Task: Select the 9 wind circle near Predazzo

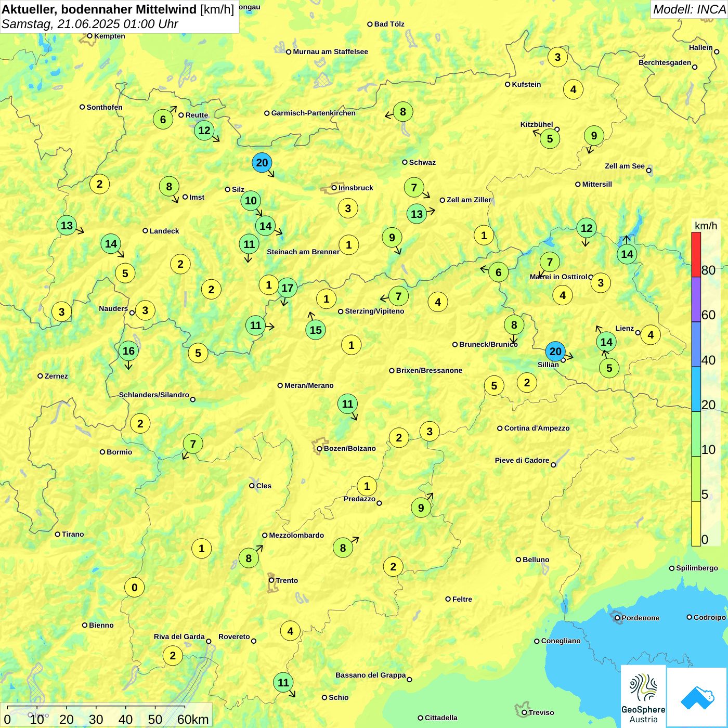Action: pos(421,508)
